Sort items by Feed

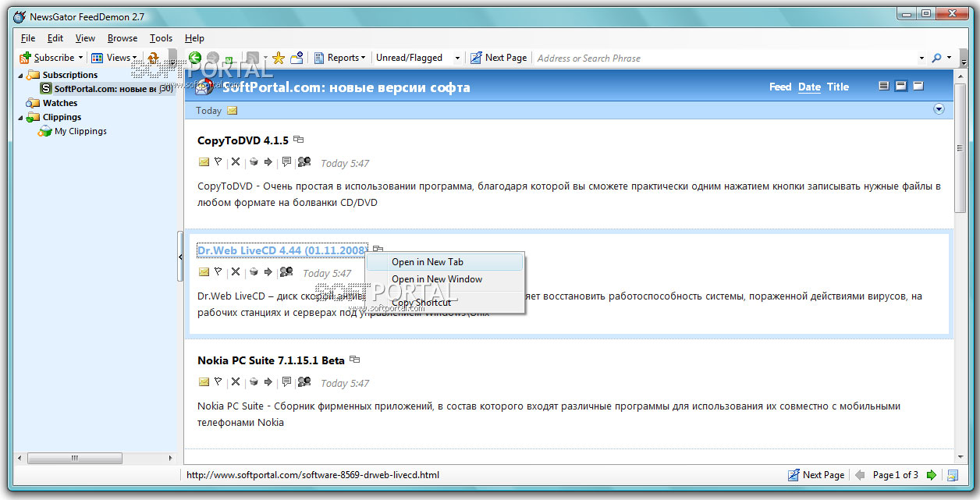[x=780, y=87]
